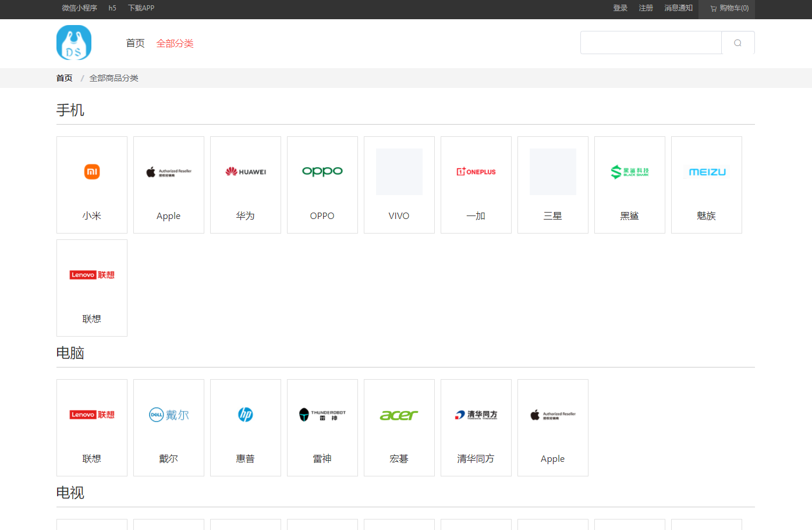Open the 微信小程序 link

(x=80, y=8)
